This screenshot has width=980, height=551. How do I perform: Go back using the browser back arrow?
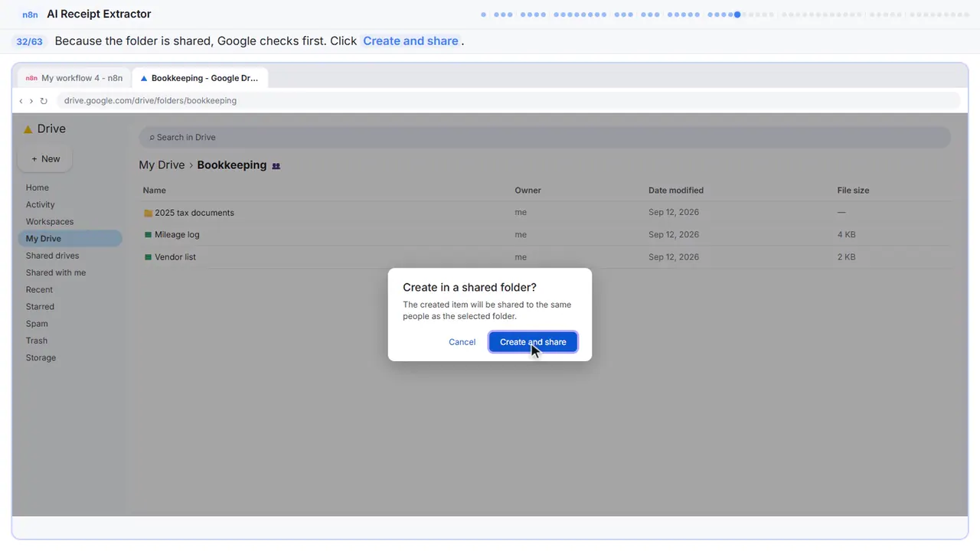point(21,101)
